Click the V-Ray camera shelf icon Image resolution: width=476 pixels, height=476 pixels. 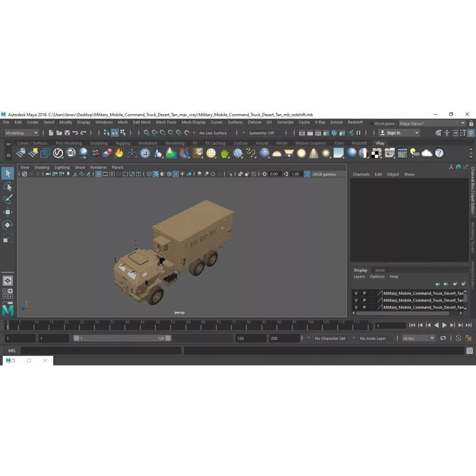pyautogui.click(x=95, y=153)
